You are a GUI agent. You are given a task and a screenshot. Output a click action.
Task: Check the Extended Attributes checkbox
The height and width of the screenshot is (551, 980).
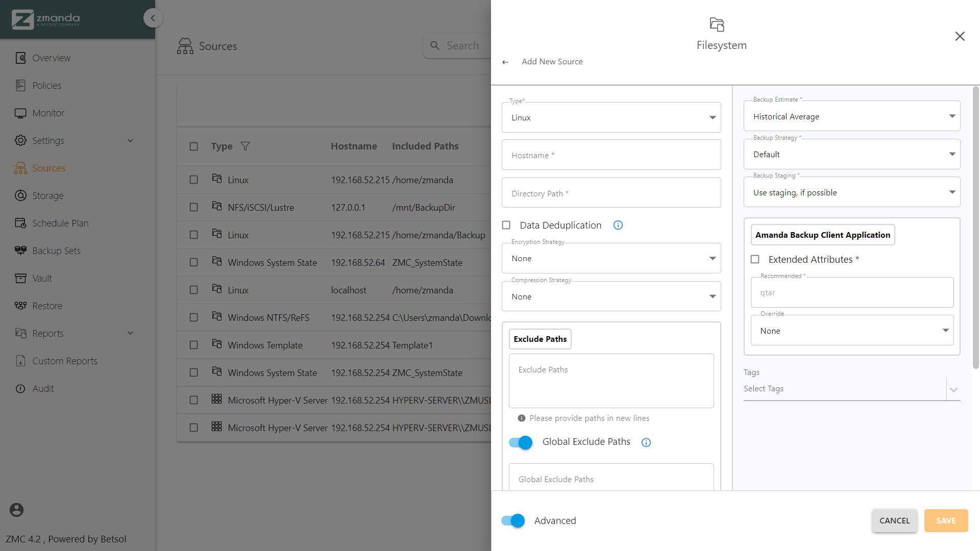[x=755, y=259]
